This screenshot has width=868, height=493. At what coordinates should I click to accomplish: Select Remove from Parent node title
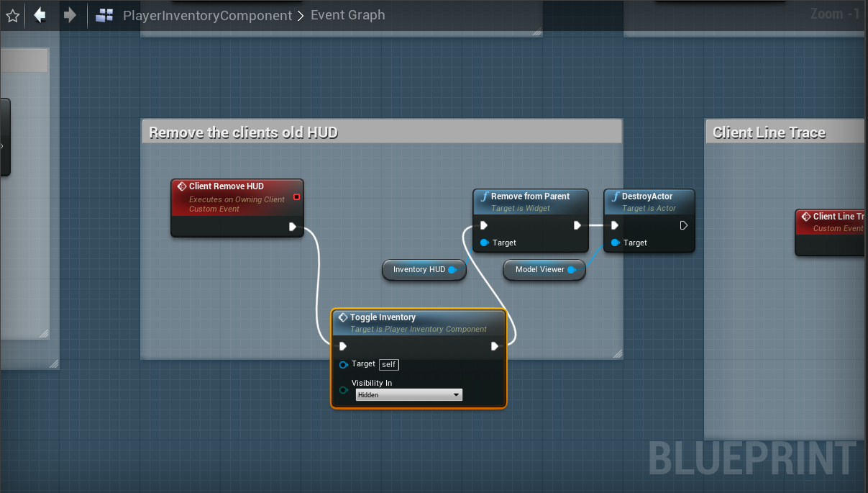tap(530, 196)
